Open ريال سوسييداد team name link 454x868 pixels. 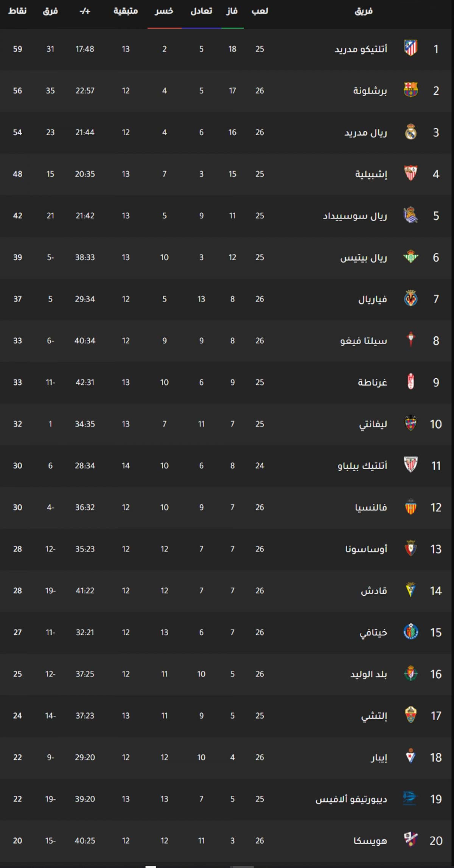[x=355, y=216]
